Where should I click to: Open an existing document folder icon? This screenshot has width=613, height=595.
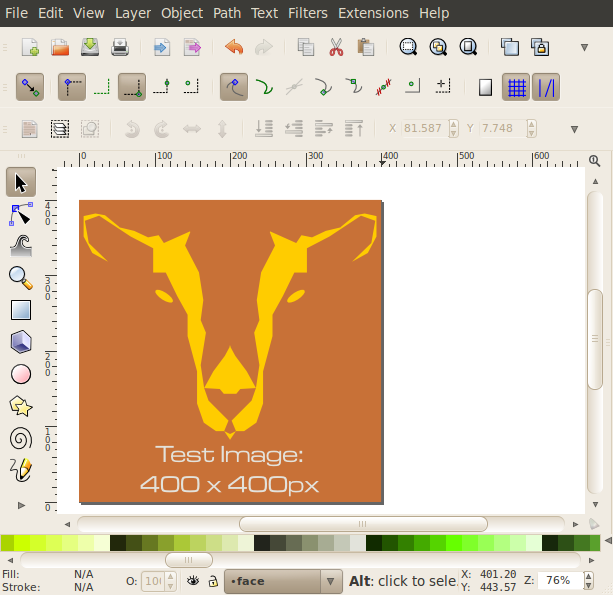pos(60,47)
